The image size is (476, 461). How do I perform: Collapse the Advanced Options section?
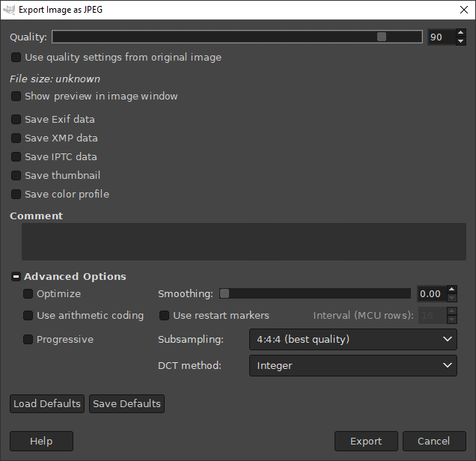pyautogui.click(x=16, y=277)
